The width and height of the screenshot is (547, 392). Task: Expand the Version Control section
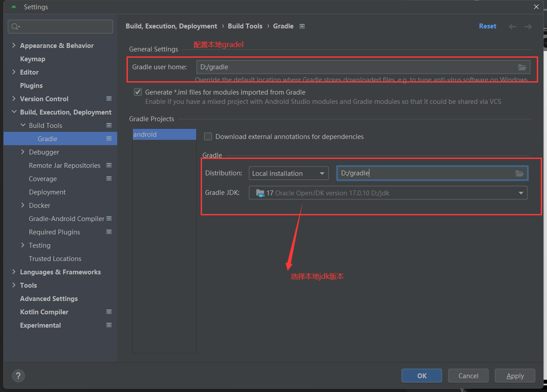(14, 99)
